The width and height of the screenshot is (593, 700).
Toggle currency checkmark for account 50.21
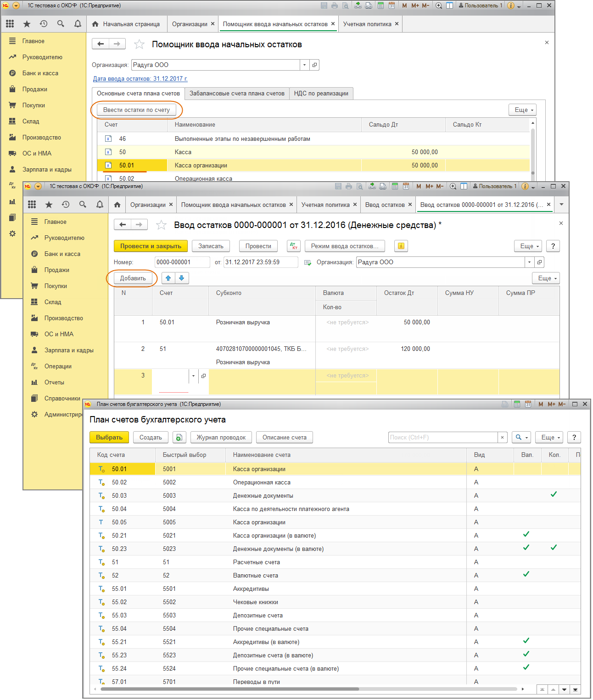click(526, 534)
